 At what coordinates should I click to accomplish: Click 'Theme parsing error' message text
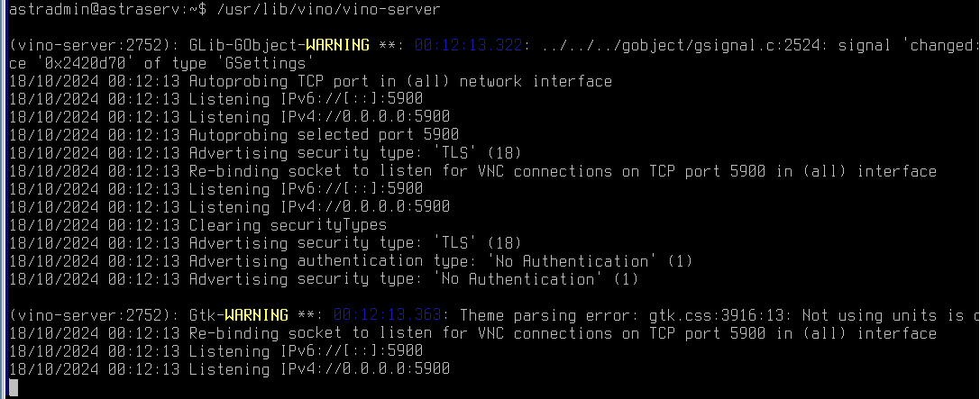pyautogui.click(x=545, y=314)
